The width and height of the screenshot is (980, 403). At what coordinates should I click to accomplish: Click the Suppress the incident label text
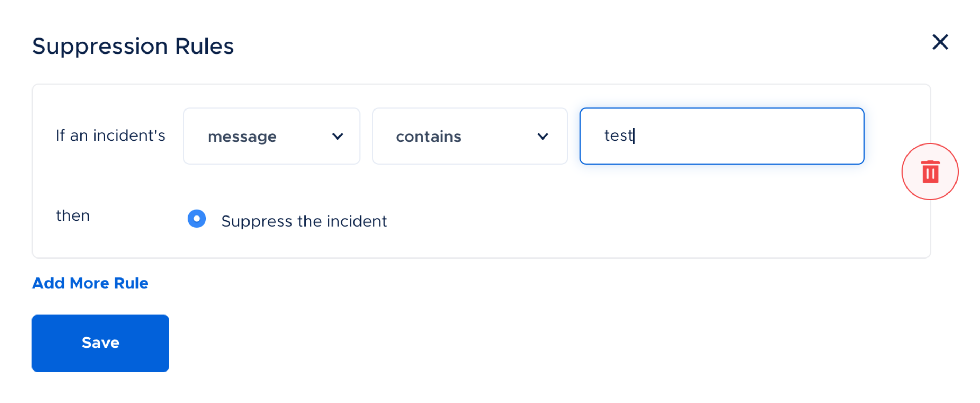point(304,221)
